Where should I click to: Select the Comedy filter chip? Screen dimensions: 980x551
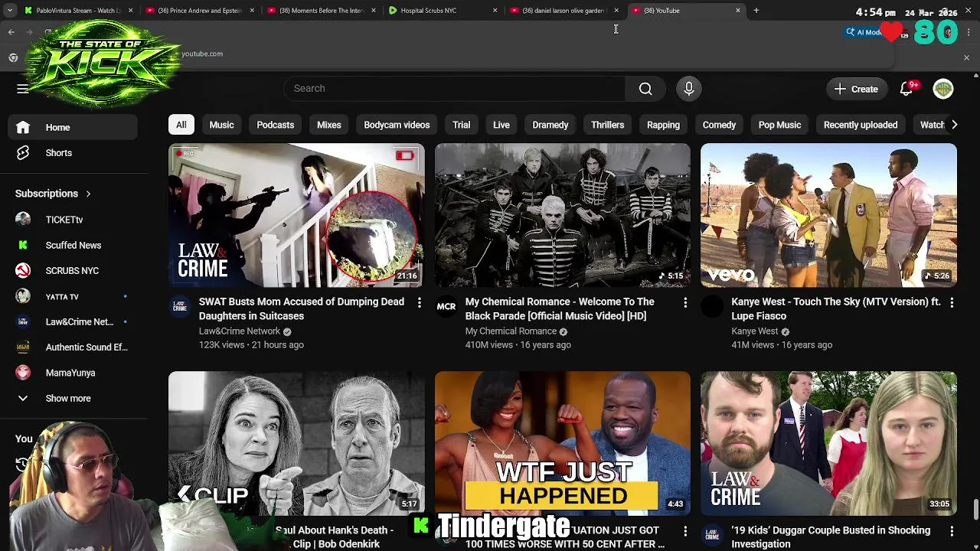click(x=719, y=125)
